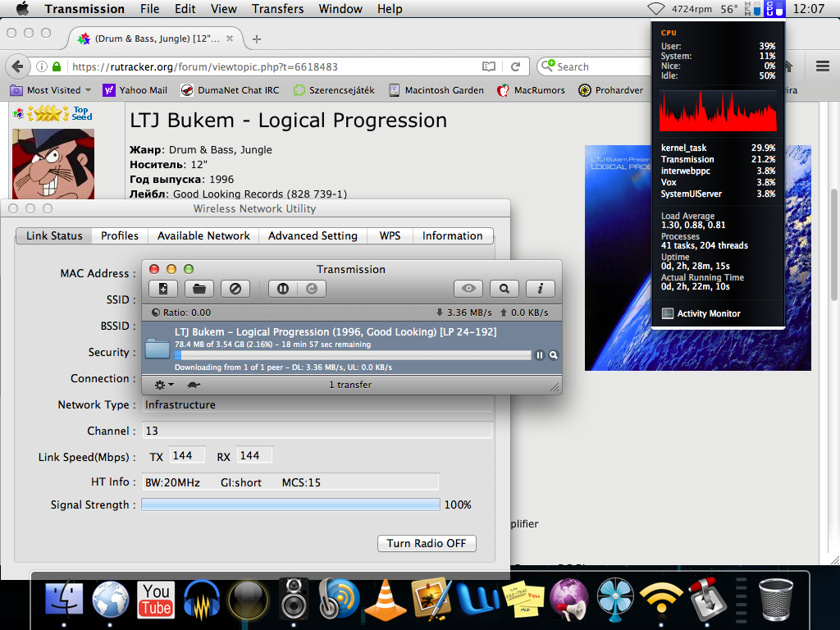Reload the rutracker page
840x630 pixels.
point(515,66)
